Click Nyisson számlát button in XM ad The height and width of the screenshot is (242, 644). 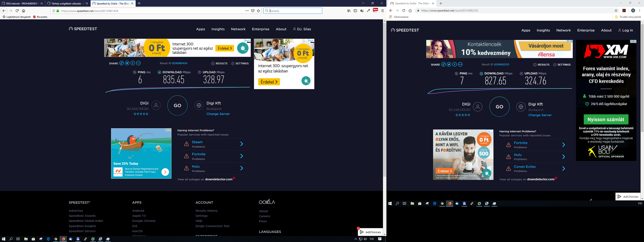[606, 119]
